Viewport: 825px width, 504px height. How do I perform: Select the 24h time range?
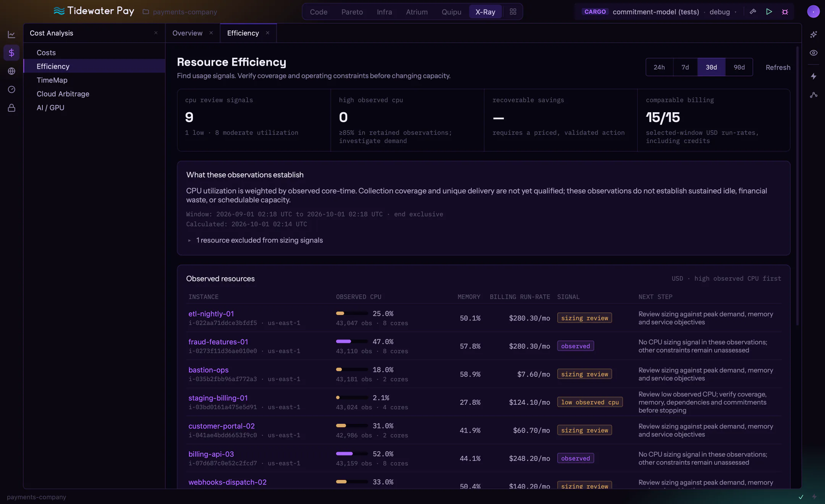[659, 67]
